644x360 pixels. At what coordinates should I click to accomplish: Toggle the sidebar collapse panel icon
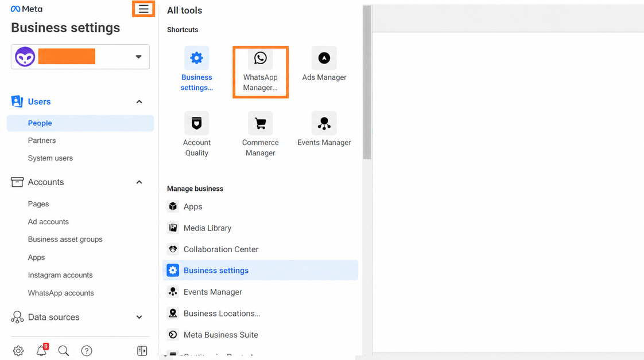(142, 351)
